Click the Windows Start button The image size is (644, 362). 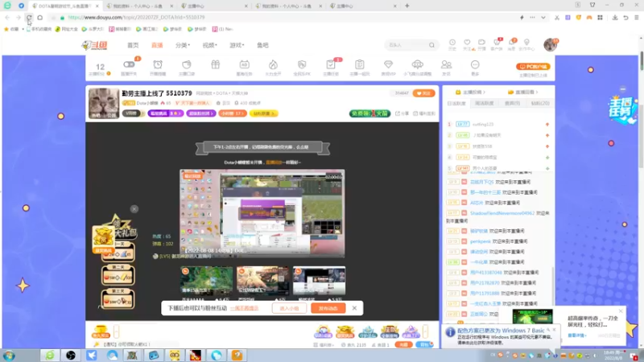tap(9, 356)
